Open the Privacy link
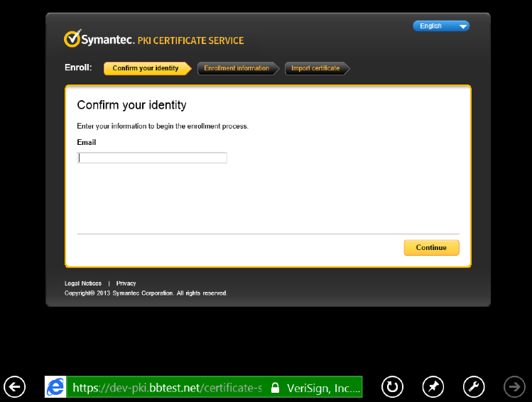 (126, 283)
